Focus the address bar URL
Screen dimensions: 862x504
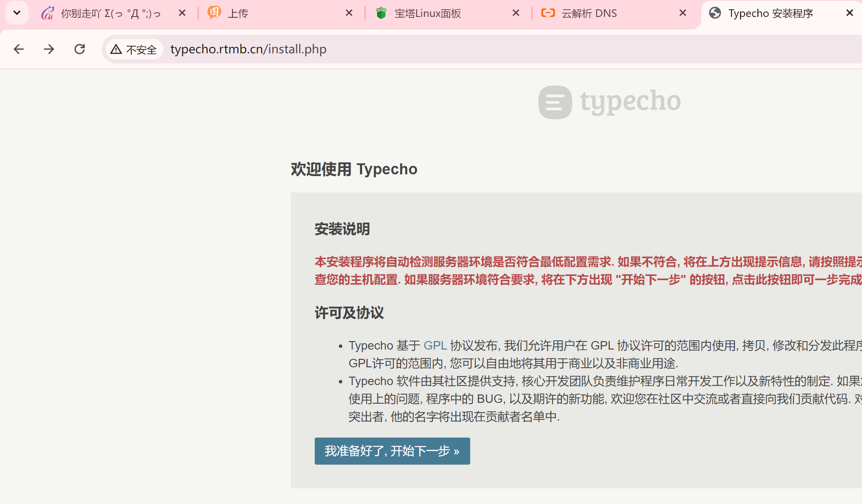click(248, 49)
